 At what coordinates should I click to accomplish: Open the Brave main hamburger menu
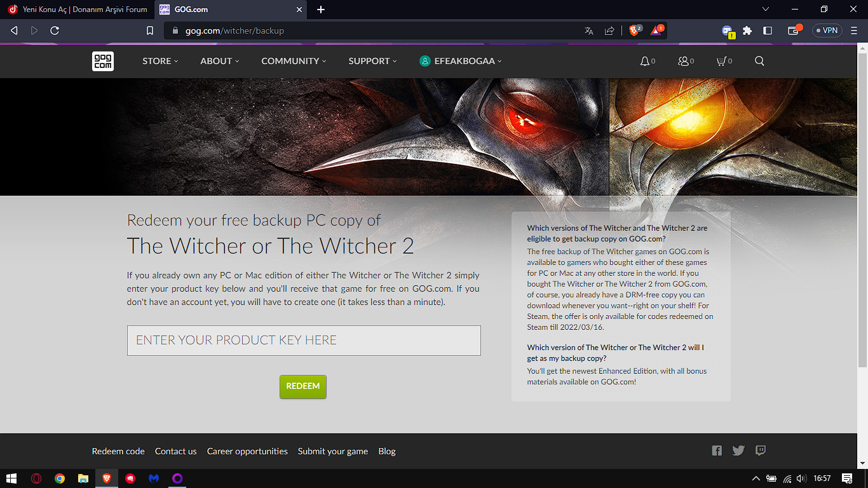pos(854,30)
